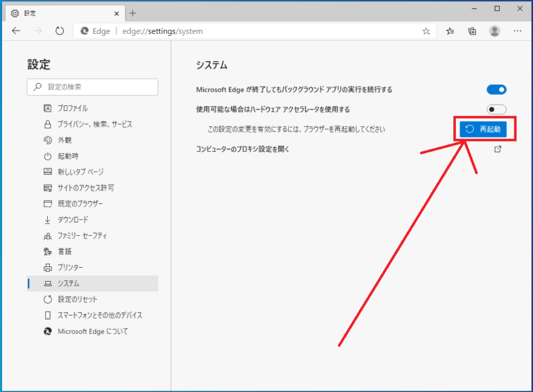
Task: Click the printer icon in sidebar
Action: click(x=48, y=268)
